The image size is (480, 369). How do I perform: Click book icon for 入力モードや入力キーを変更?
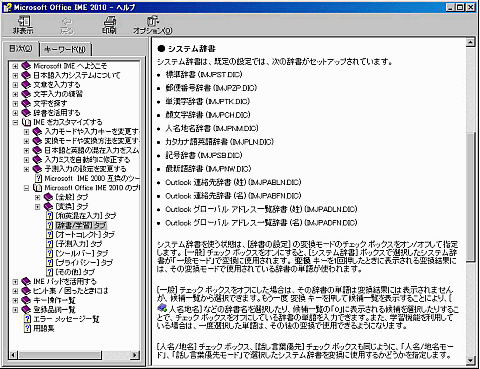(37, 132)
